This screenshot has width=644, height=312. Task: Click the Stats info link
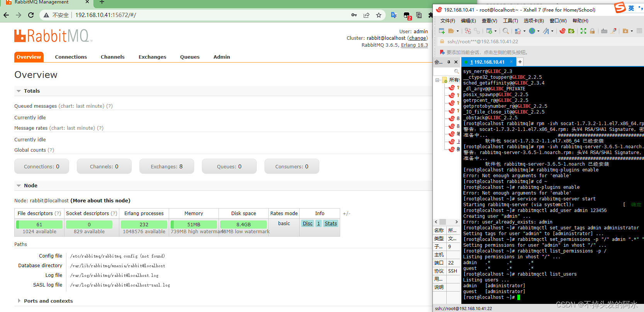point(331,224)
